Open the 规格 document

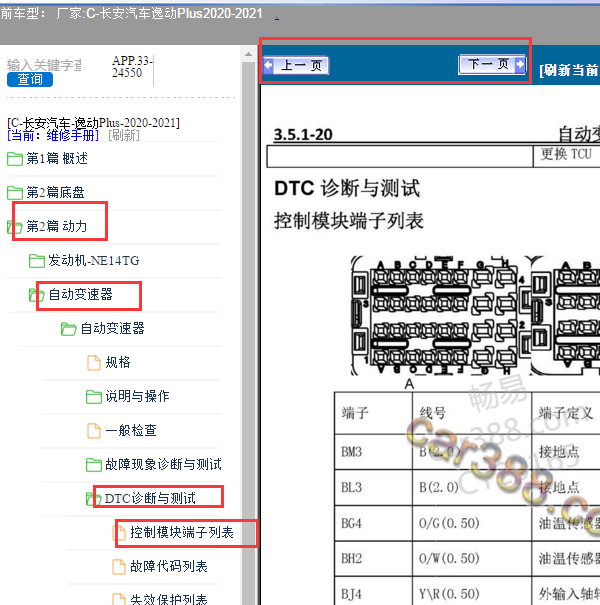coord(118,363)
